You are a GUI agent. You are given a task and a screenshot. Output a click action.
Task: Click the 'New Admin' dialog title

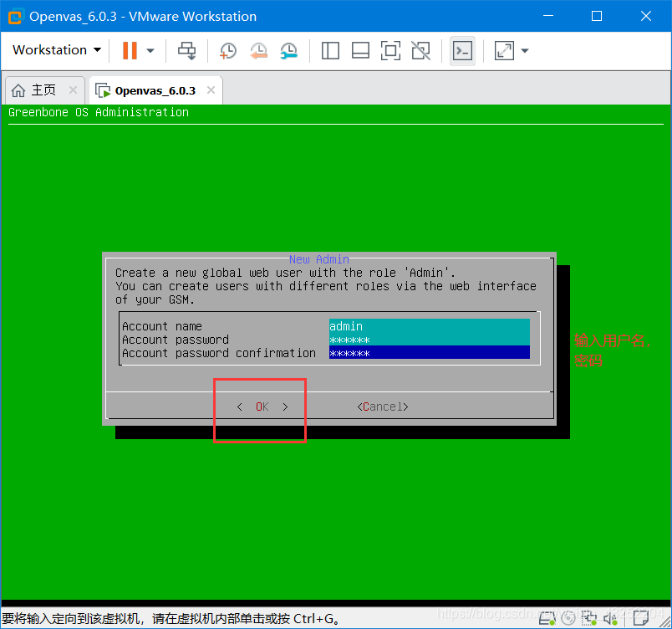[x=319, y=259]
